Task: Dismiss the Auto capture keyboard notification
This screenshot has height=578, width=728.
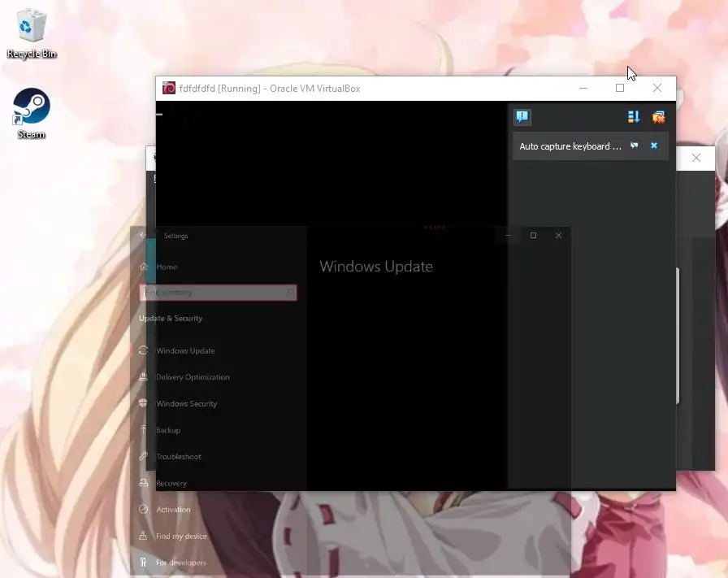Action: [x=654, y=146]
